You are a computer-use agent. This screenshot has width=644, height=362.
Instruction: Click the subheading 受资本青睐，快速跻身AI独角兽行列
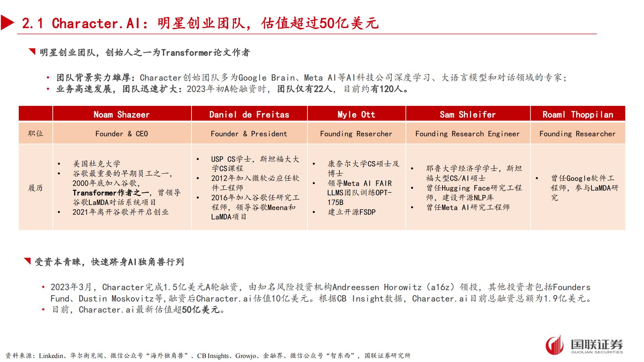tap(109, 262)
